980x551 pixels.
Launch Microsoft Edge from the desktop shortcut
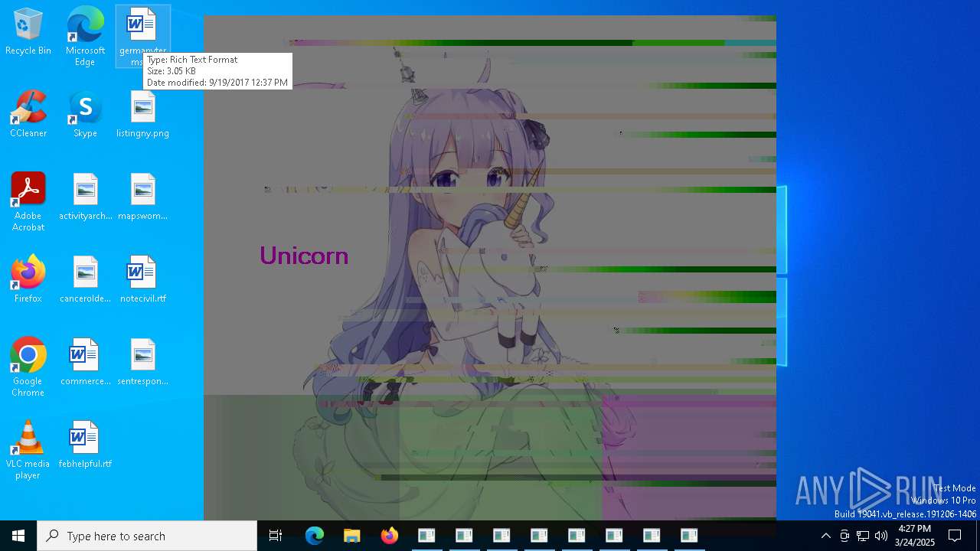[85, 36]
